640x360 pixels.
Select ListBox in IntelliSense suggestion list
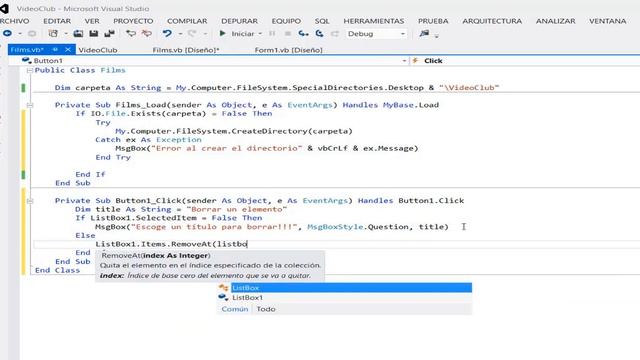[x=344, y=288]
